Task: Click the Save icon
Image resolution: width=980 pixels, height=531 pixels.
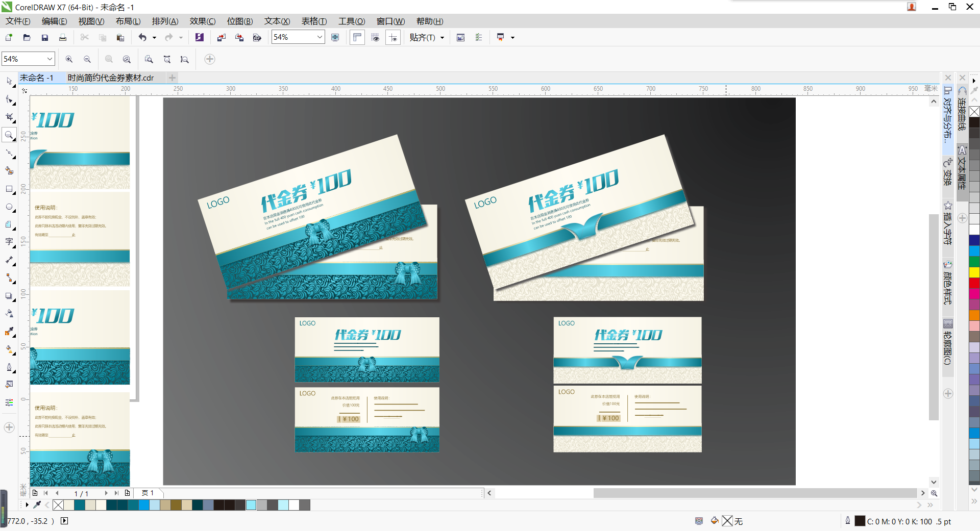Action: coord(44,37)
